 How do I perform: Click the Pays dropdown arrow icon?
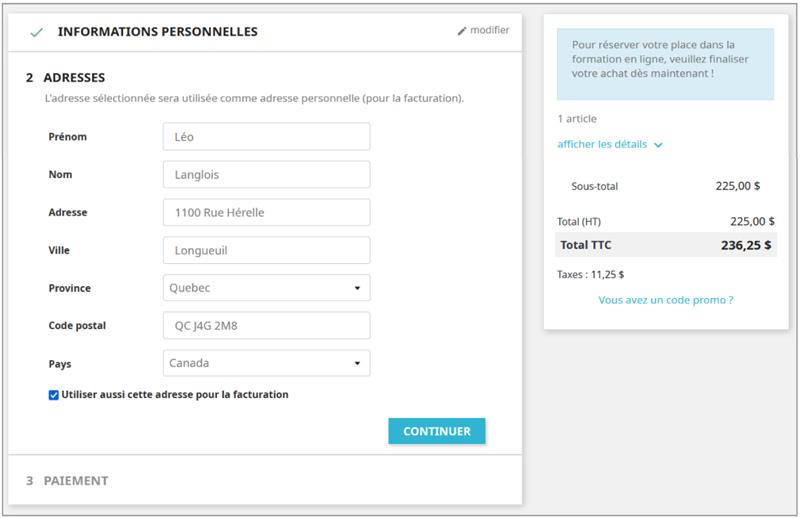(x=357, y=364)
